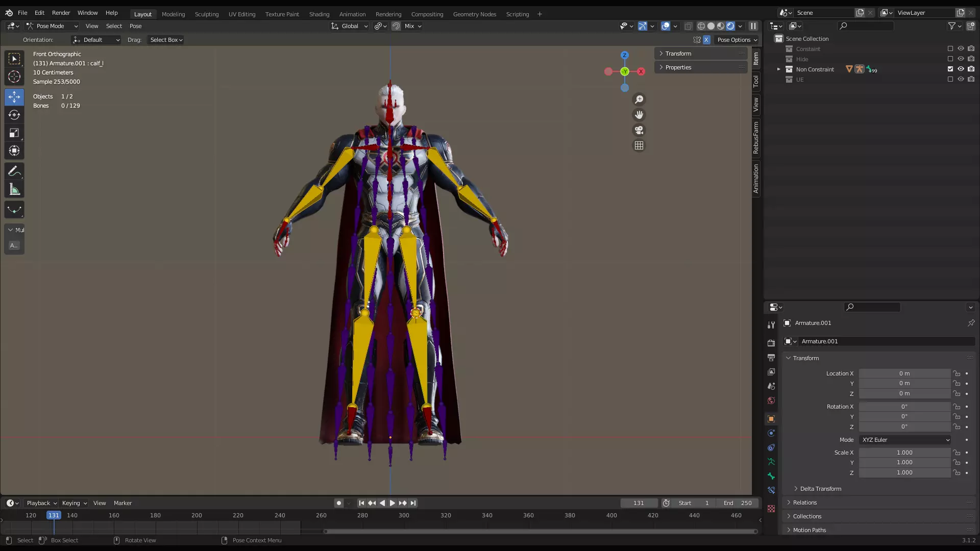Screen dimensions: 980x551
Task: Toggle auto keying record button
Action: pos(338,503)
